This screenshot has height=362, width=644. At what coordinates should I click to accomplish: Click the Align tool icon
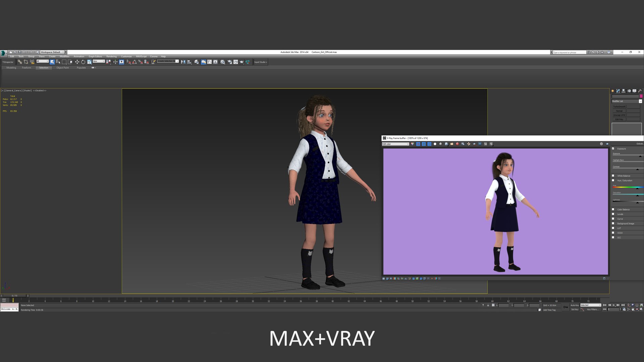point(189,62)
